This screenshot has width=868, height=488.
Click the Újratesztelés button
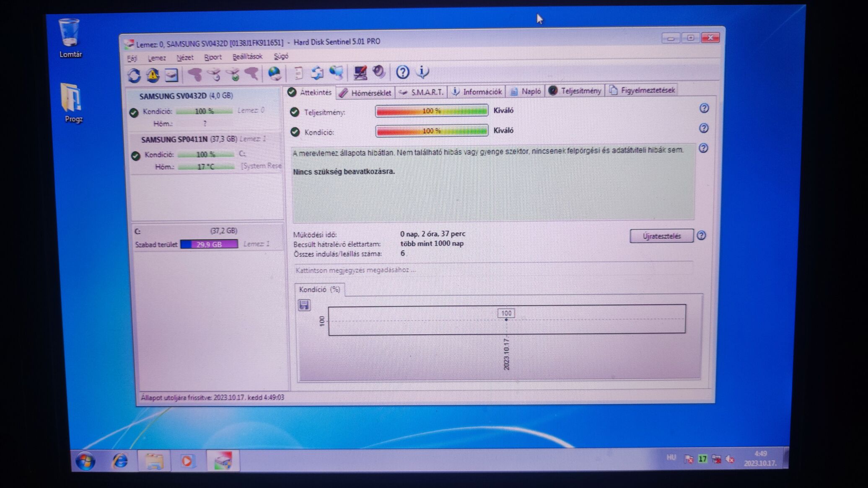661,236
